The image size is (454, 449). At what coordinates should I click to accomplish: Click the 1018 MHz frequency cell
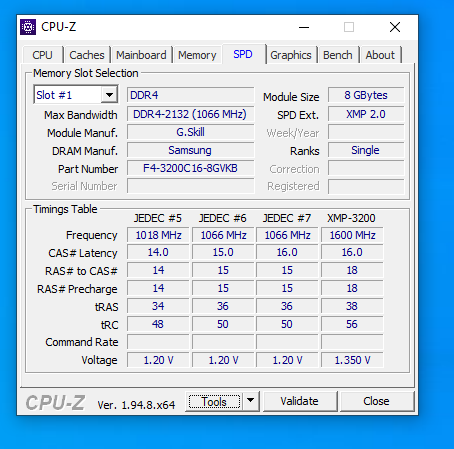click(158, 235)
